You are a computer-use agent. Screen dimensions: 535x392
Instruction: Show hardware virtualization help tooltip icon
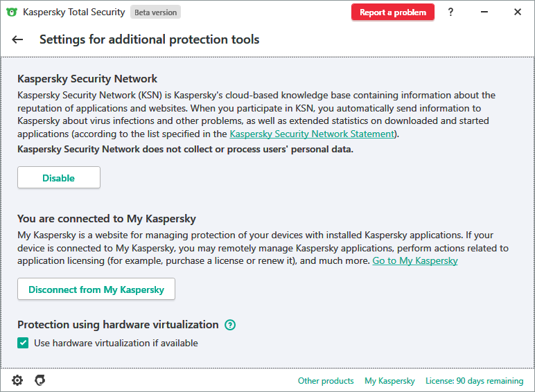pos(230,325)
